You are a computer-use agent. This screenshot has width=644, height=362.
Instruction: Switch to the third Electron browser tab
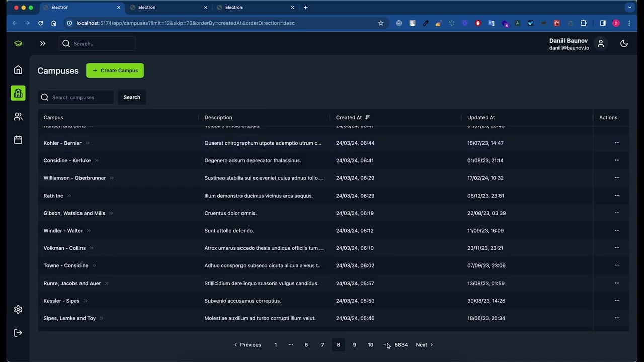(x=255, y=8)
